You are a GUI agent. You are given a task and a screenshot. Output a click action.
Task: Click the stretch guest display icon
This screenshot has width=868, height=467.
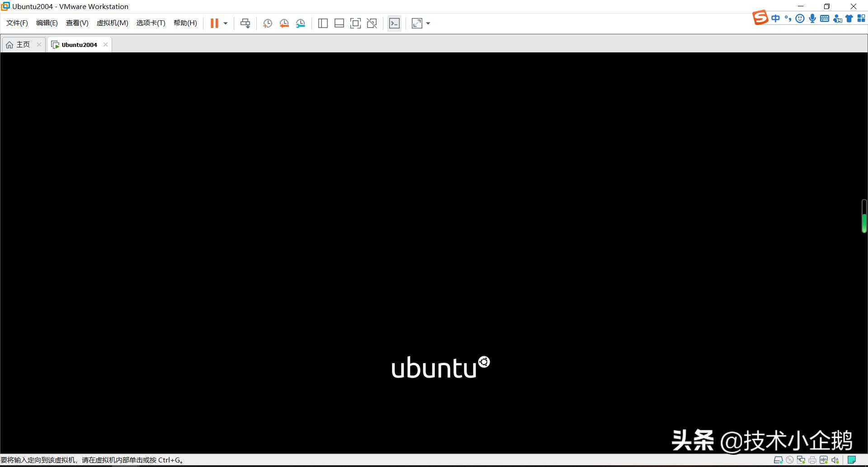click(x=417, y=23)
